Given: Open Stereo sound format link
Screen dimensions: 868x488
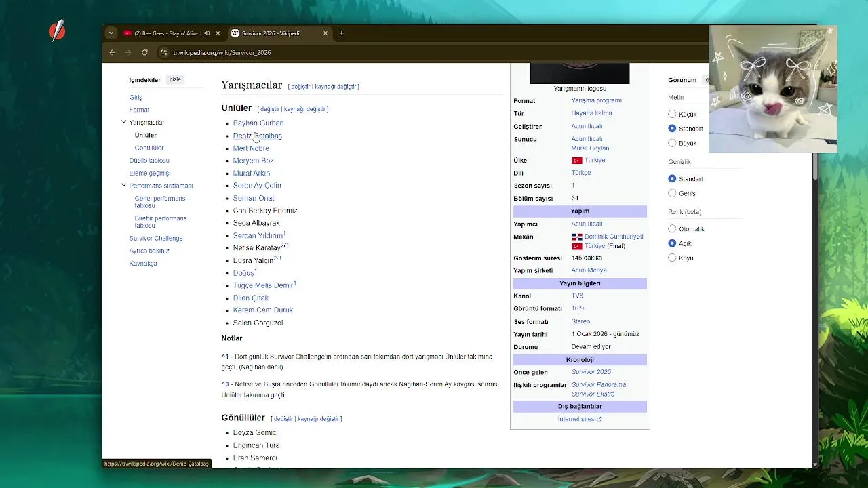Looking at the screenshot, I should pyautogui.click(x=580, y=321).
